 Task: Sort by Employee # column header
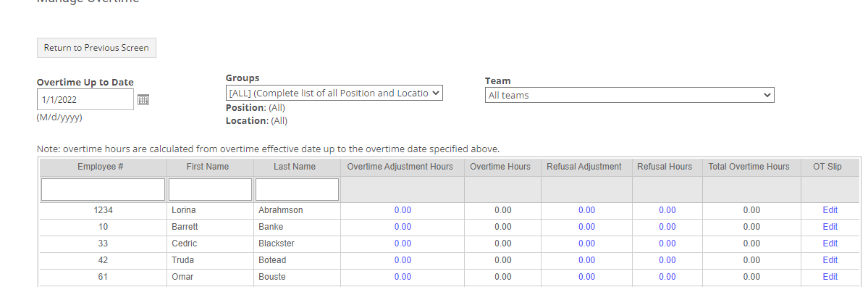[100, 167]
